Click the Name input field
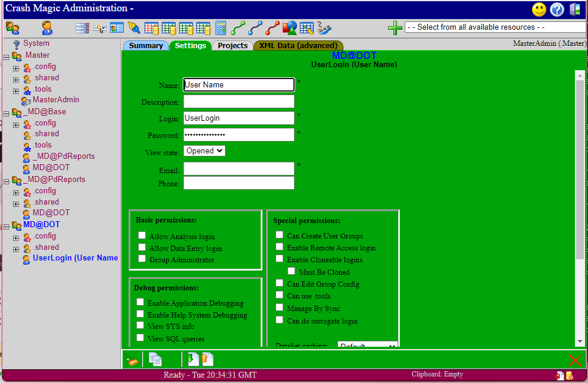The width and height of the screenshot is (588, 383). (238, 84)
